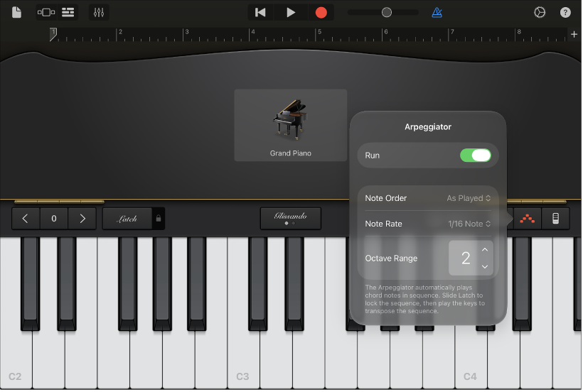Image resolution: width=583 pixels, height=392 pixels.
Task: Click bar 8 on the ruler
Action: pos(519,32)
